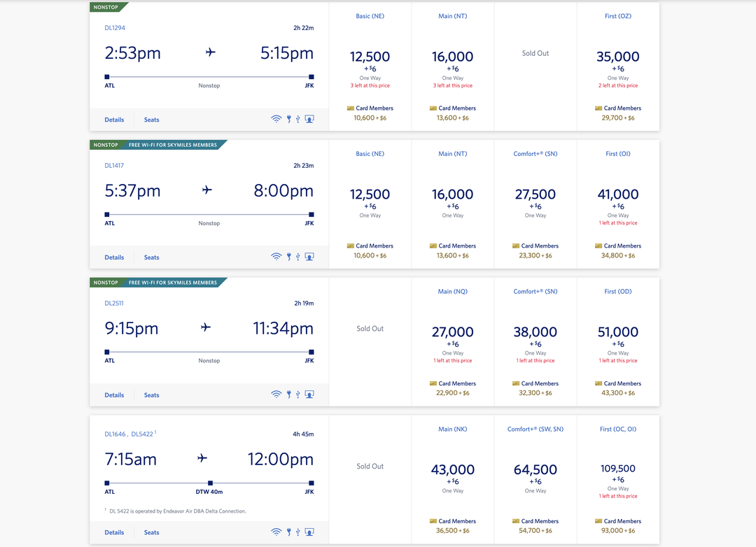
Task: Open Seats view for flight DL1417
Action: tap(151, 257)
